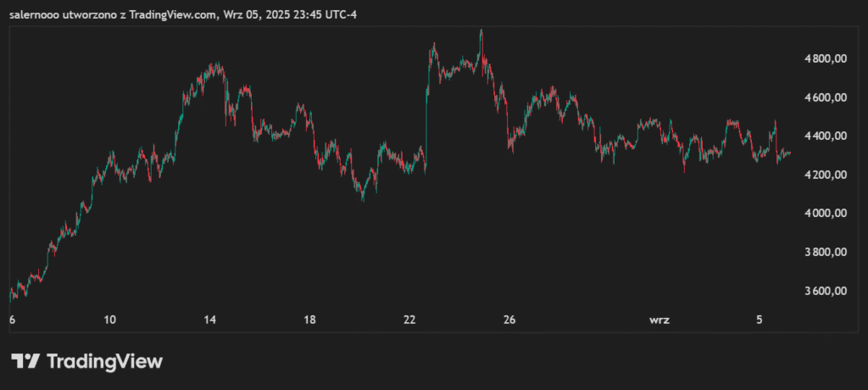Viewport: 868px width, 390px height.
Task: Click the 4400,00 price axis label
Action: tap(826, 136)
